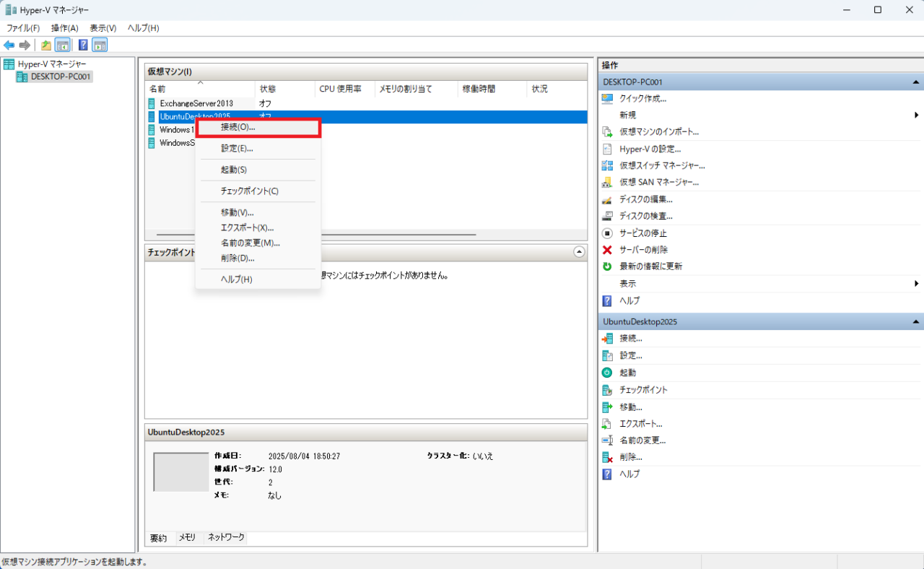Select Hyper-V マネージャー root node
This screenshot has width=924, height=569.
(x=51, y=64)
